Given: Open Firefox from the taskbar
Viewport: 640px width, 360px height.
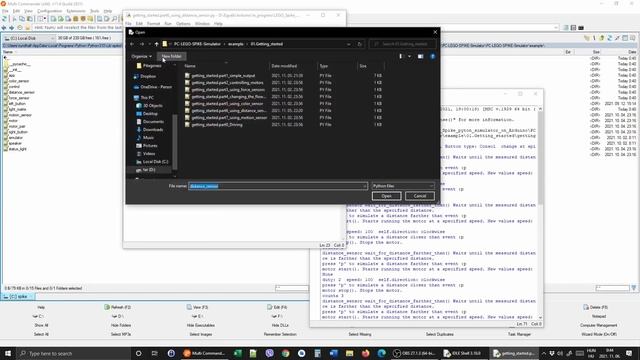Looking at the screenshot, I should [365, 353].
